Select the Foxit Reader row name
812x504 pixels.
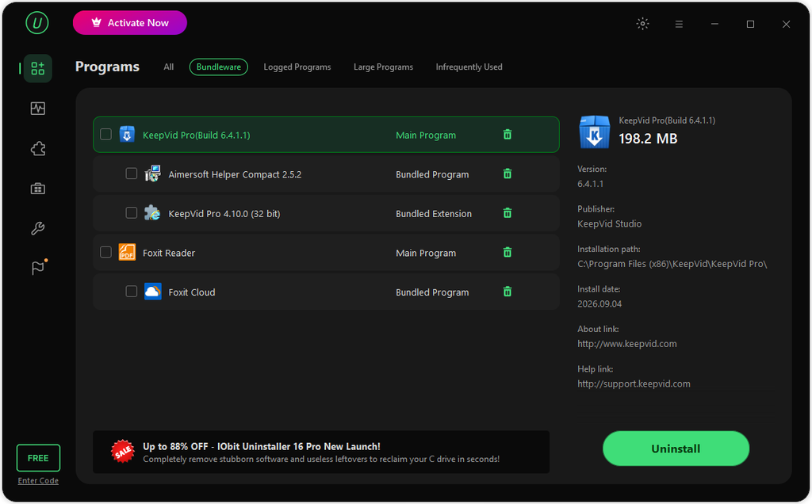pos(169,253)
